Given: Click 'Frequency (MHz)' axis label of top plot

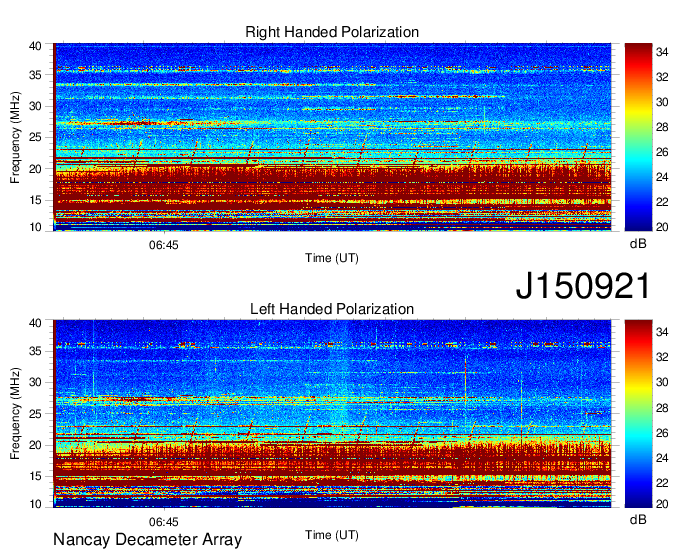Looking at the screenshot, I should (x=15, y=137).
